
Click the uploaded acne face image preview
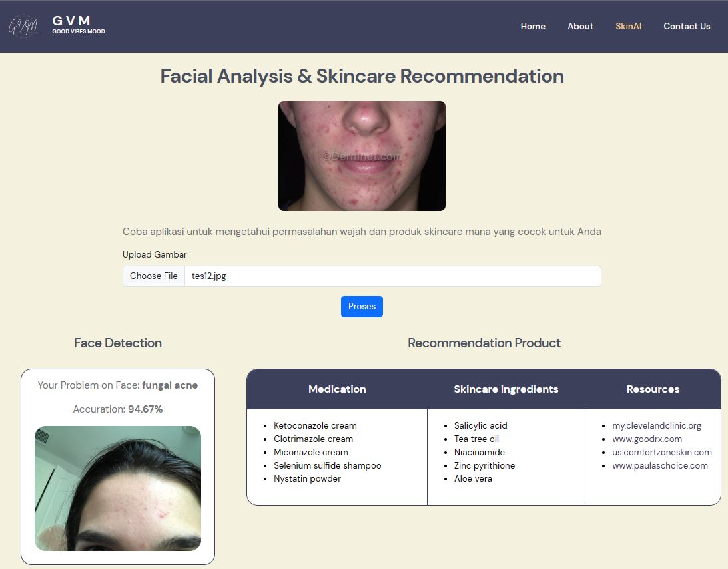362,156
